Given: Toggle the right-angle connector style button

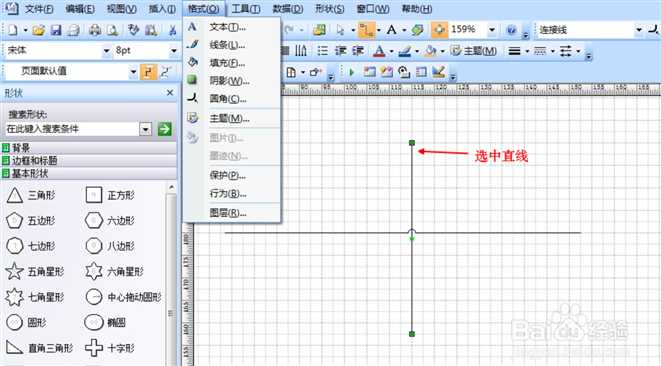Looking at the screenshot, I should 148,72.
